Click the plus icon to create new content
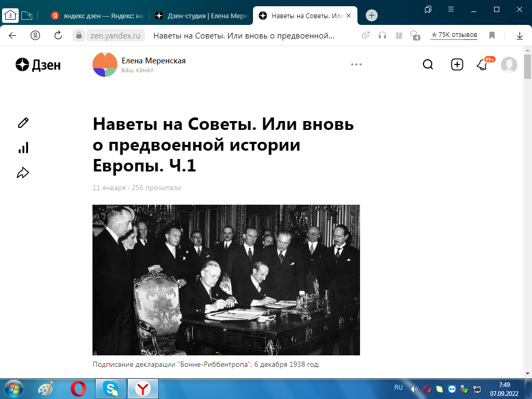This screenshot has height=399, width=532. point(457,64)
